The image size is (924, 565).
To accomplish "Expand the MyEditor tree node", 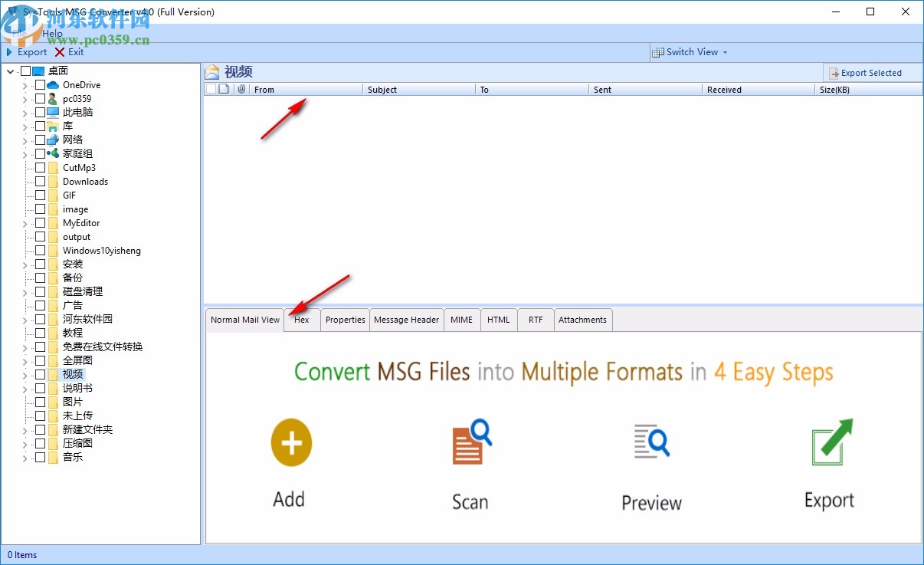I will [25, 223].
